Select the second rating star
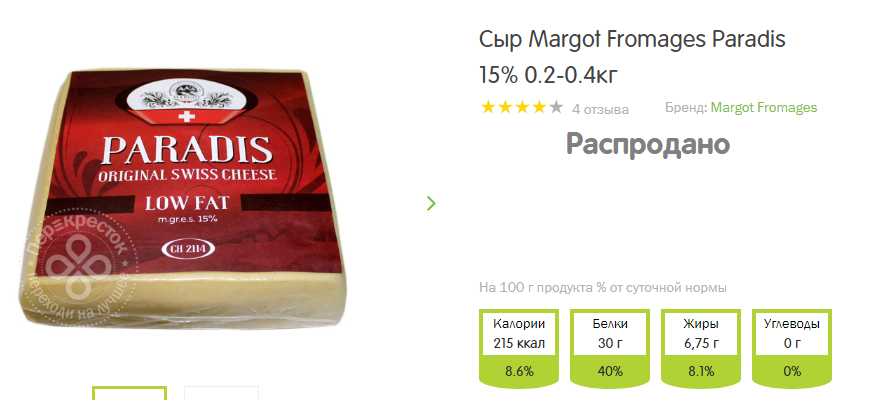Screen dimensions: 878x400 coord(505,108)
